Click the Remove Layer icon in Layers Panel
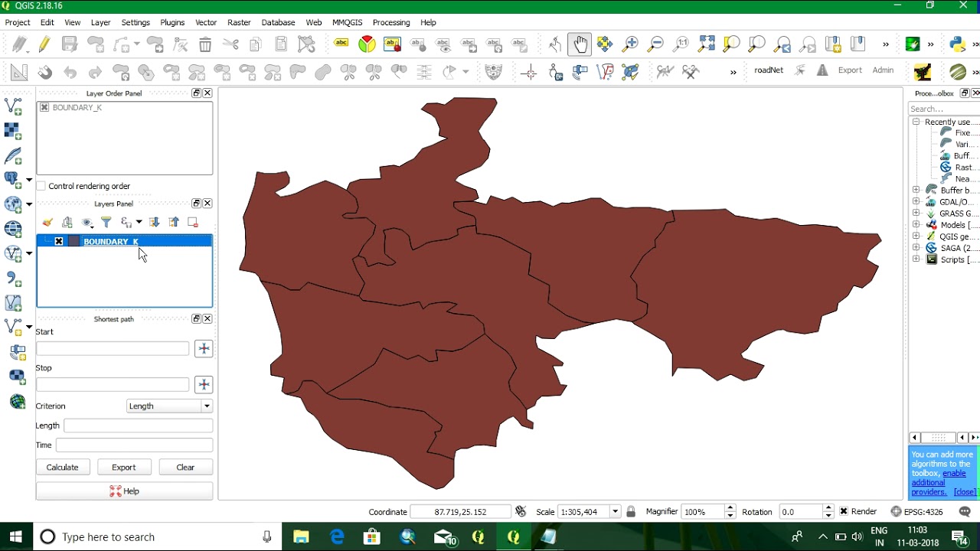This screenshot has height=551, width=980. [x=193, y=222]
